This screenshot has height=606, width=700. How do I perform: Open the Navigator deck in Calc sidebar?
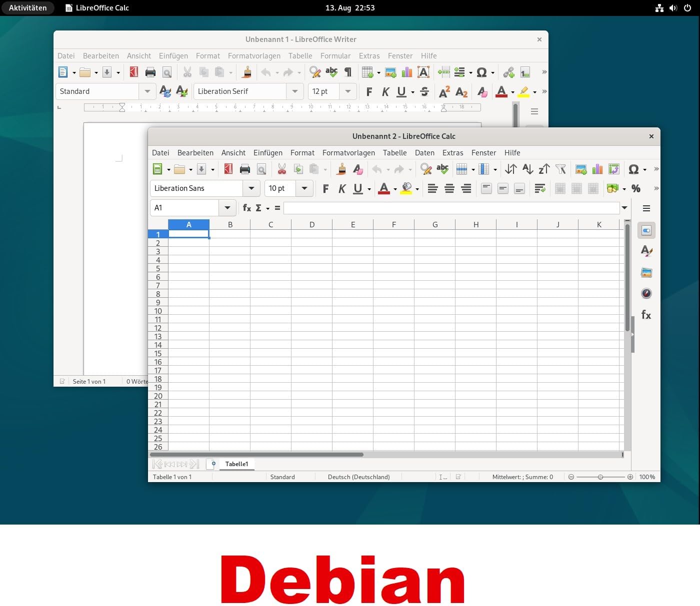(646, 293)
